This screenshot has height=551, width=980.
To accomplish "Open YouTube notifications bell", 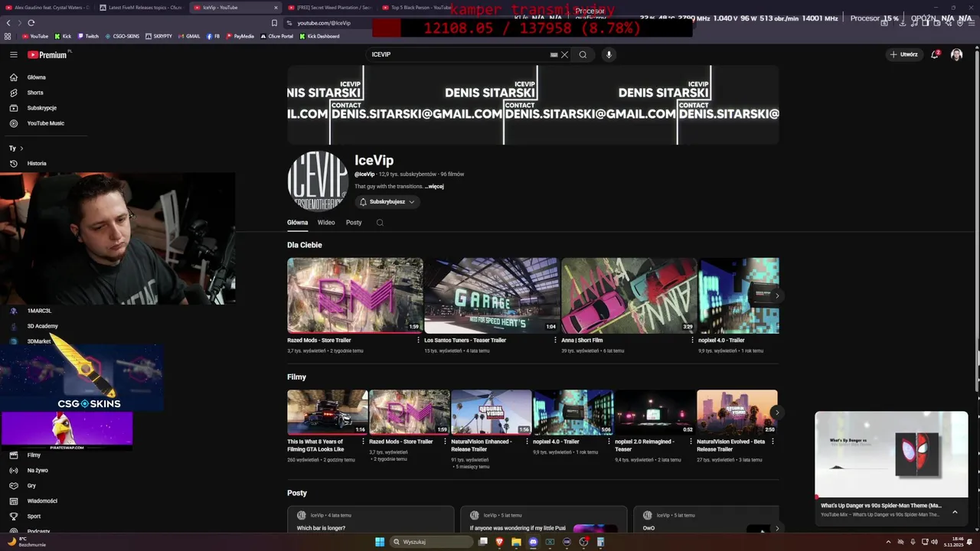I will pyautogui.click(x=935, y=54).
